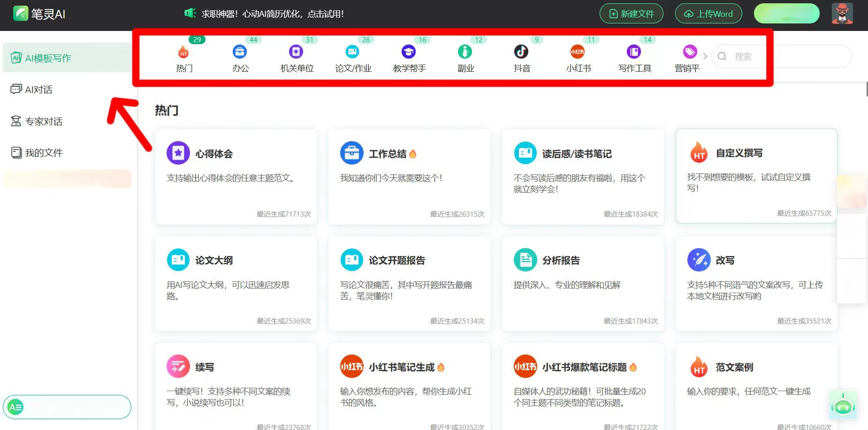Click the 自定义撰写 card flame icon
The height and width of the screenshot is (430, 868).
[699, 152]
